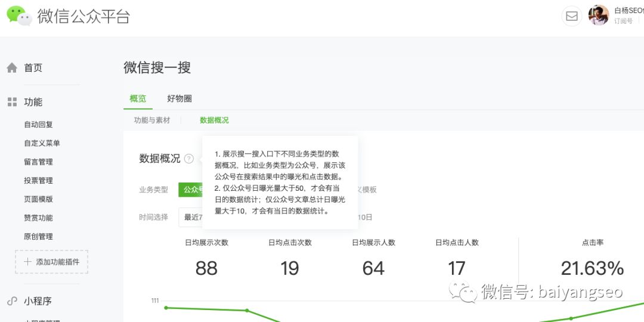Image resolution: width=644 pixels, height=322 pixels.
Task: Click the chart y-axis label 111
Action: (155, 301)
